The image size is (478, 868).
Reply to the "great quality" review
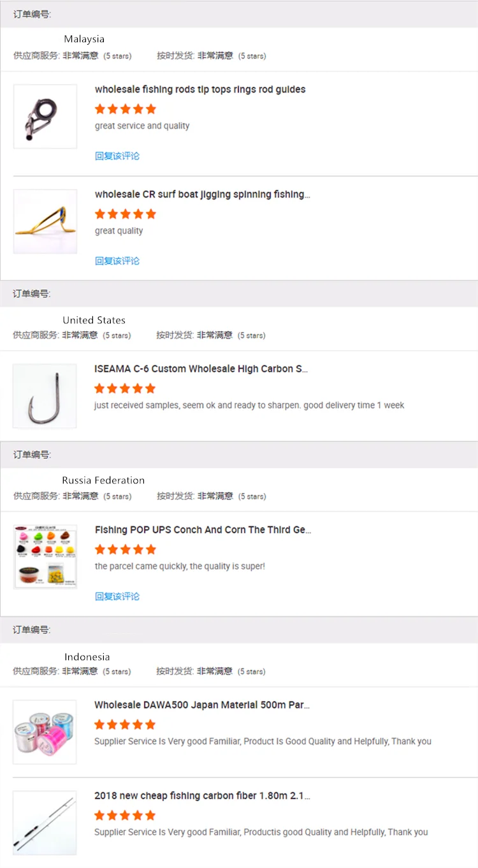point(117,261)
